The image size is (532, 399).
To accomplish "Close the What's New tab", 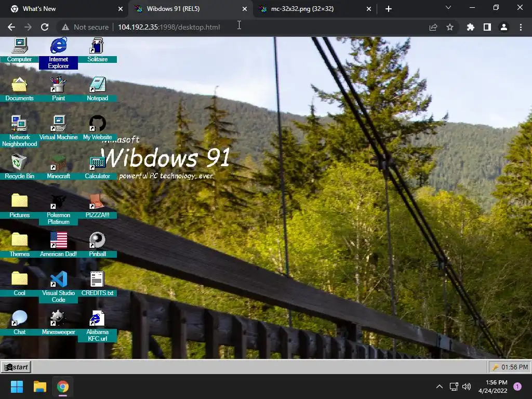I will coord(121,9).
